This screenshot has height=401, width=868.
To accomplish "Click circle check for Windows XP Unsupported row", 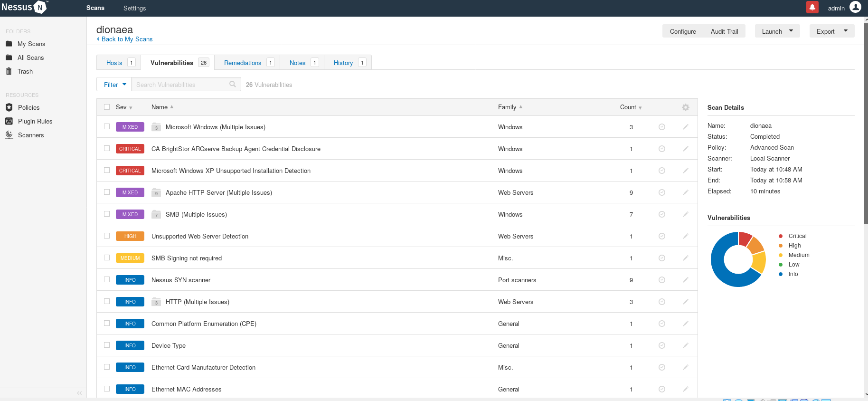I will [662, 171].
